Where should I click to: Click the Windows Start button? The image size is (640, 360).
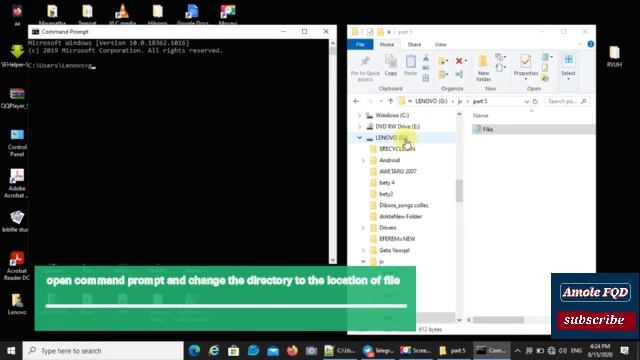[x=11, y=351]
